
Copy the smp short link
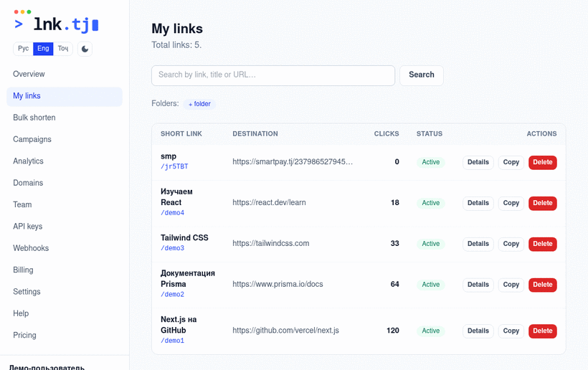pyautogui.click(x=511, y=162)
